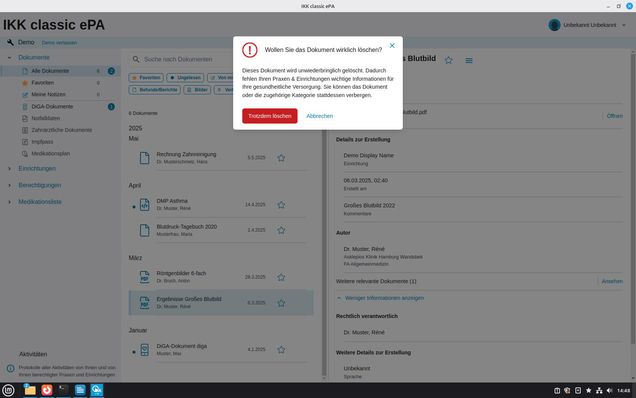This screenshot has height=398, width=636.
Task: Click the search magnifier icon
Action: tap(136, 59)
